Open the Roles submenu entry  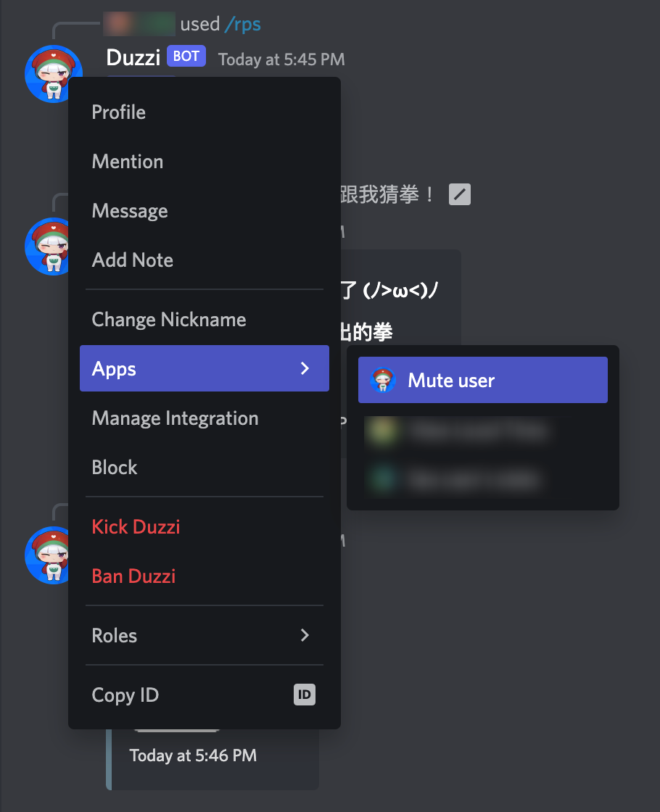click(x=205, y=635)
